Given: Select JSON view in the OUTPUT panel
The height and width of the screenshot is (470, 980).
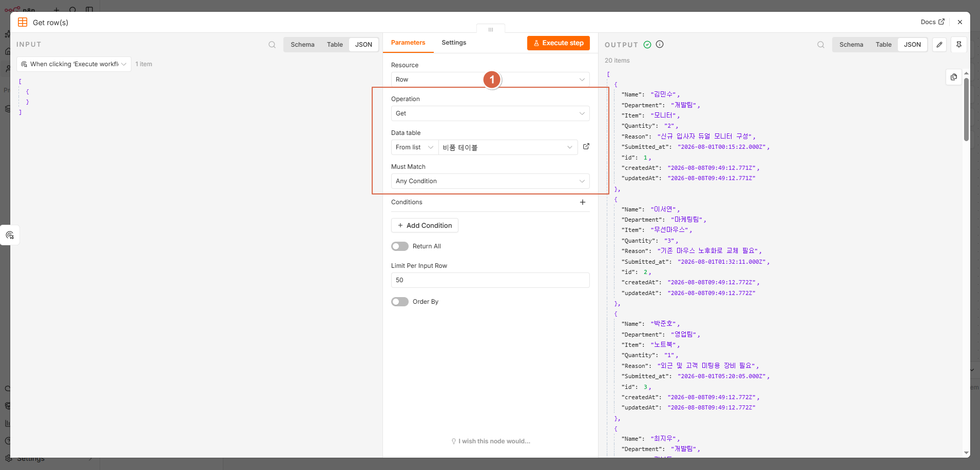Looking at the screenshot, I should point(912,45).
